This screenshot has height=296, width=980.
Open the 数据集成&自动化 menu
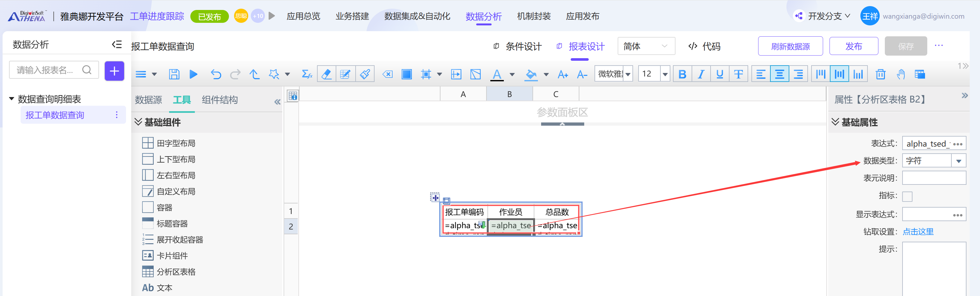click(417, 16)
